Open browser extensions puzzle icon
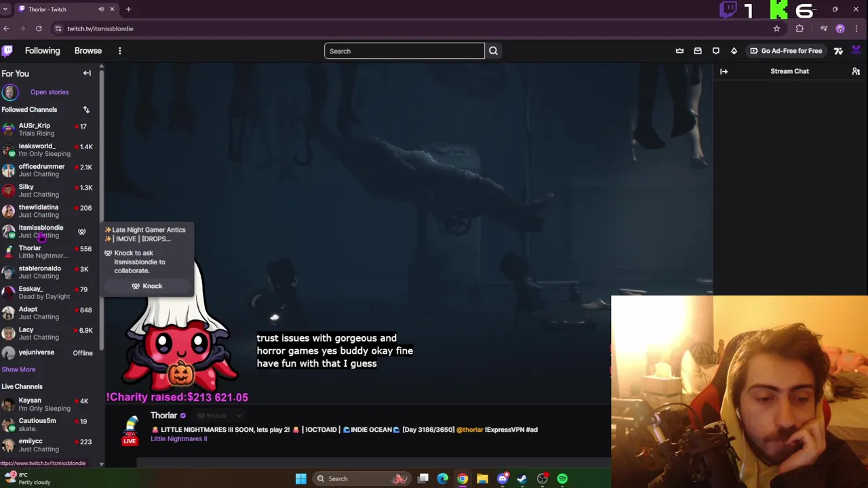 point(800,28)
